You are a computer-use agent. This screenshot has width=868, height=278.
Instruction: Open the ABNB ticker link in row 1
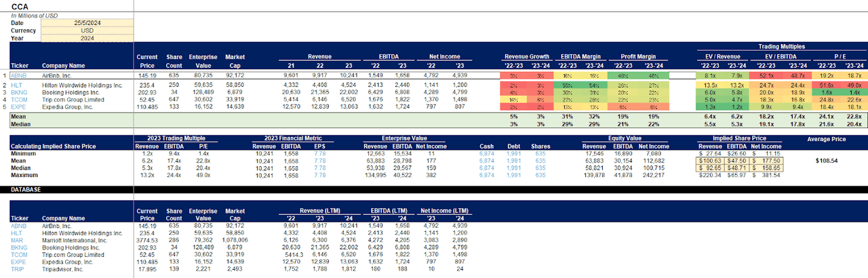[18, 75]
